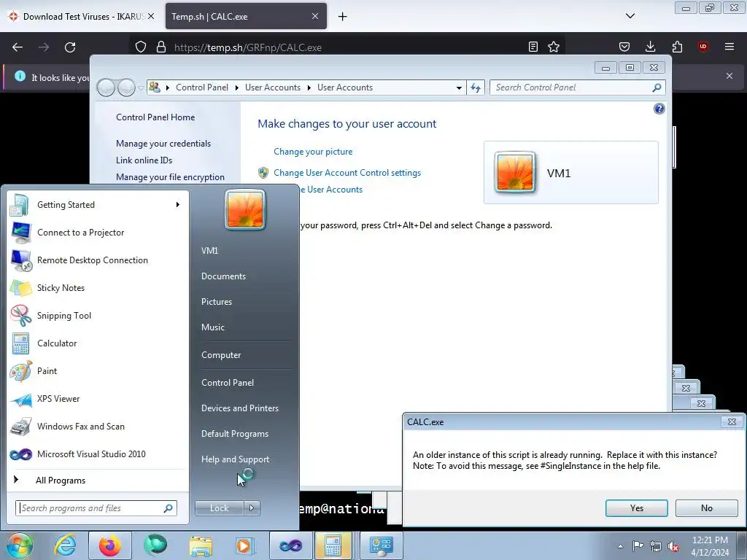The width and height of the screenshot is (747, 560).
Task: Launch Microsoft Visual Studio 2010
Action: (x=98, y=454)
